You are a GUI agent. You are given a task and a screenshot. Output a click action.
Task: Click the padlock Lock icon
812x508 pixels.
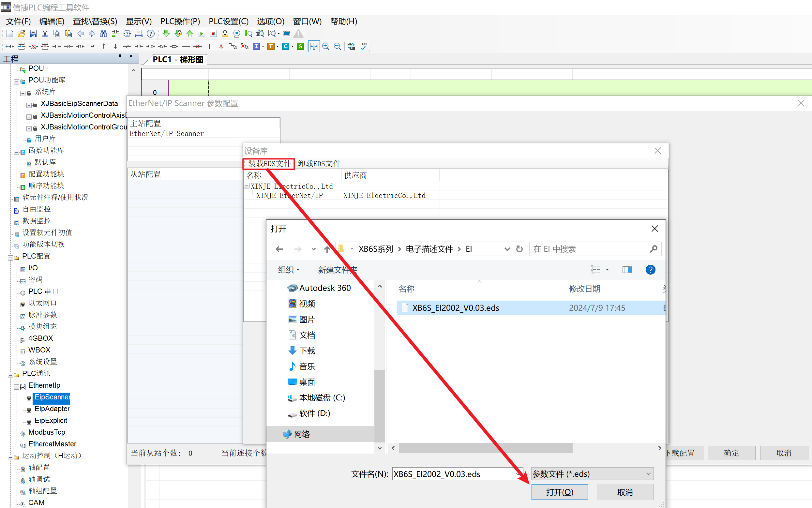pyautogui.click(x=225, y=34)
